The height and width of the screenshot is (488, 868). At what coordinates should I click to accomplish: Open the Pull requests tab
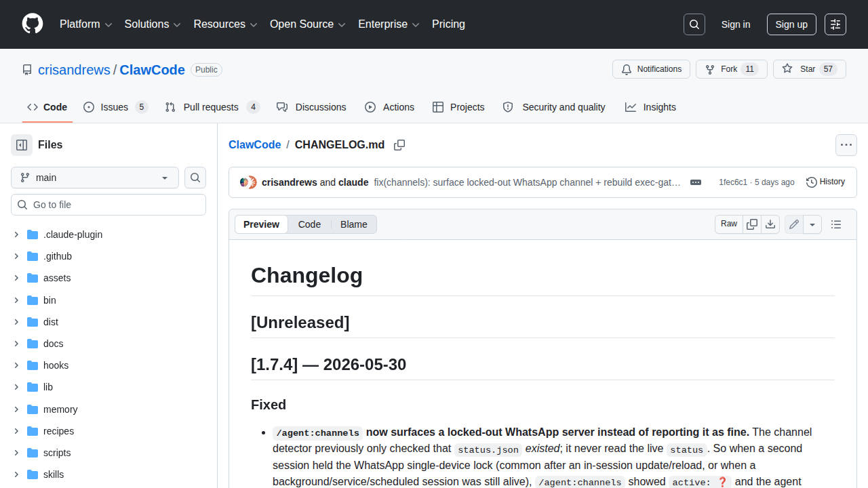(x=212, y=107)
